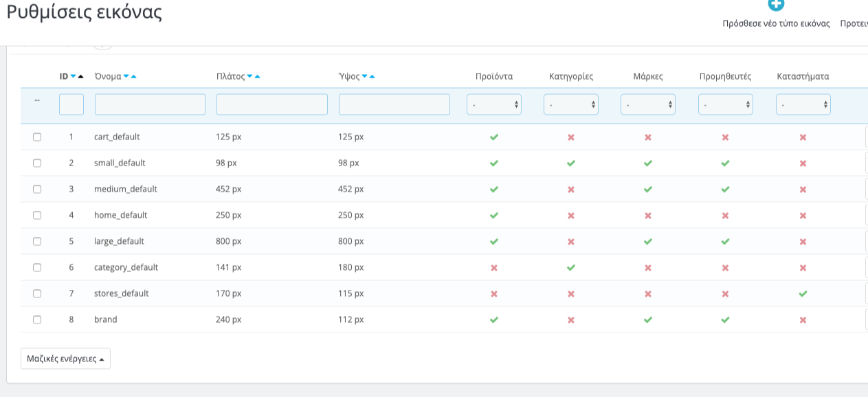Click green check for small_default Μάρκες
The image size is (868, 397).
pos(648,163)
